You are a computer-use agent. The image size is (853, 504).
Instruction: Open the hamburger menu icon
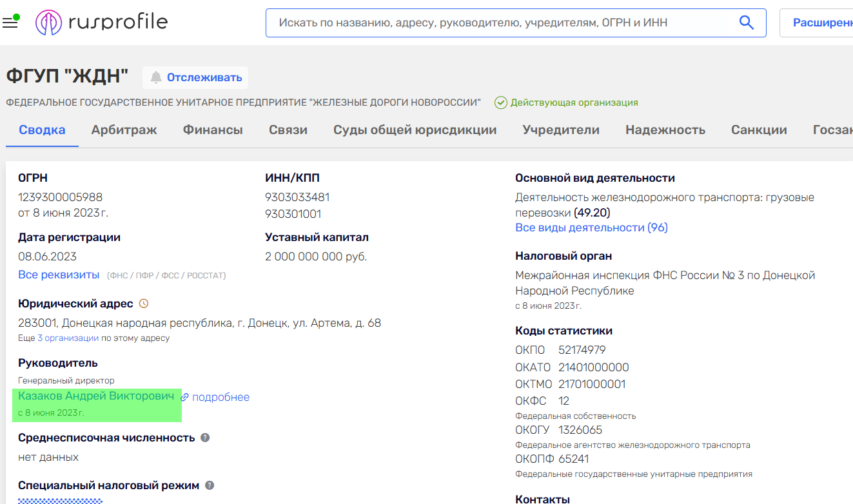tap(10, 23)
